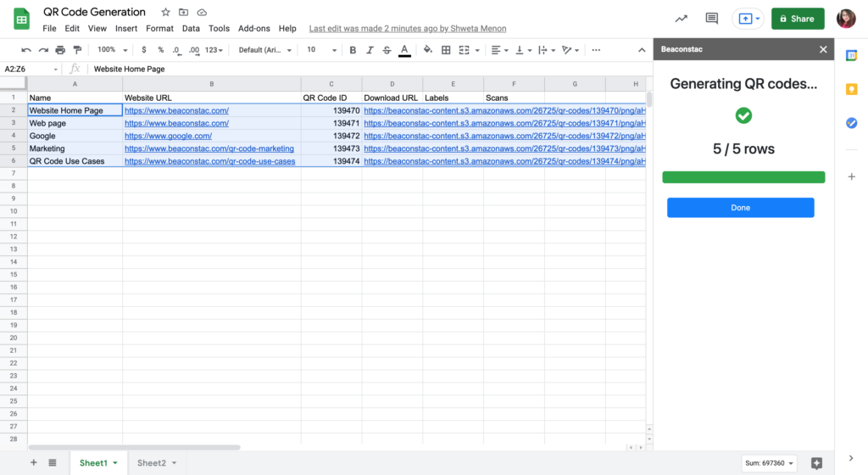The height and width of the screenshot is (475, 868).
Task: Open comment history icon
Action: click(712, 19)
